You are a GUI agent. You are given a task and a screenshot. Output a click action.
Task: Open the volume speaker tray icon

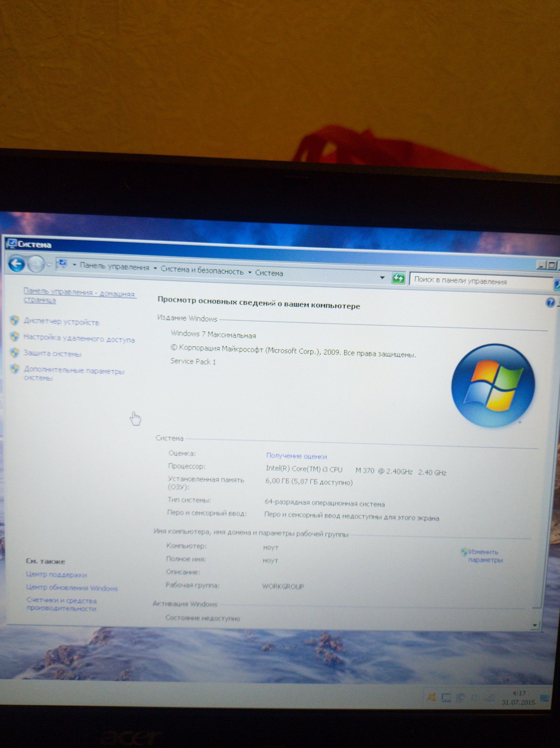[475, 698]
